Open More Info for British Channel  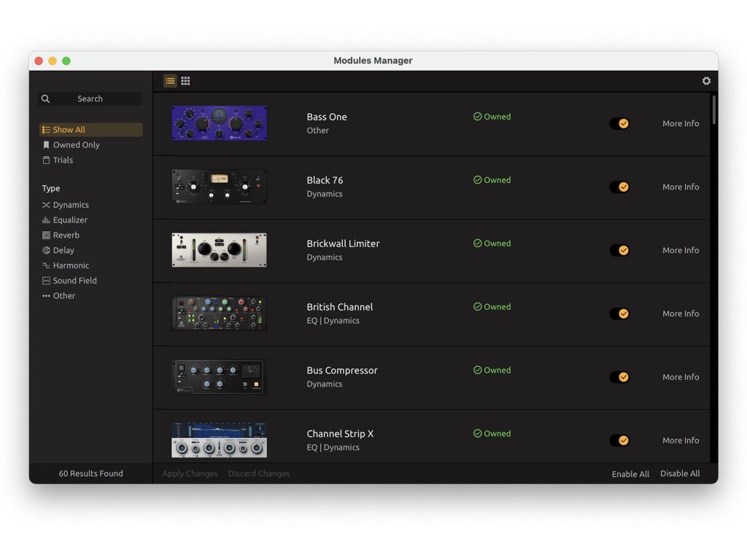(x=680, y=314)
